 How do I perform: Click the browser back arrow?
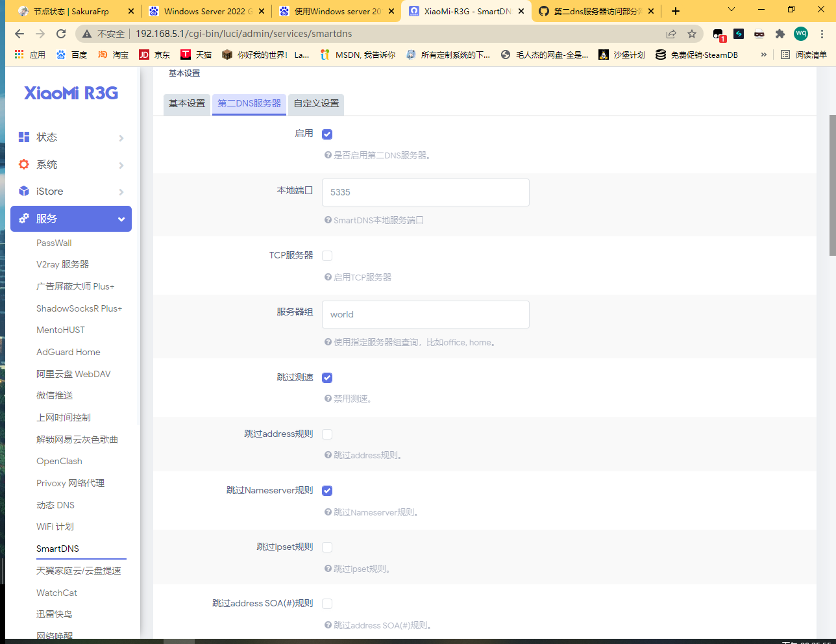pos(19,34)
